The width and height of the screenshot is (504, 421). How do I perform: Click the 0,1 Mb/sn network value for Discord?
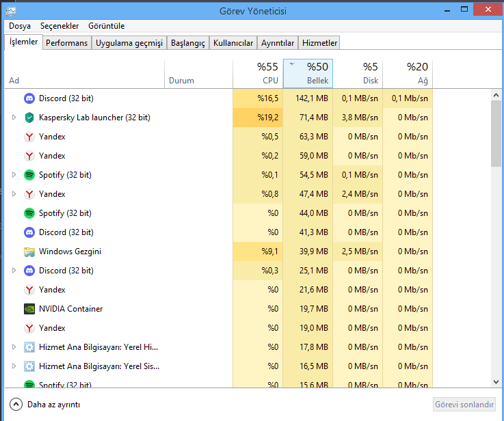coord(410,98)
